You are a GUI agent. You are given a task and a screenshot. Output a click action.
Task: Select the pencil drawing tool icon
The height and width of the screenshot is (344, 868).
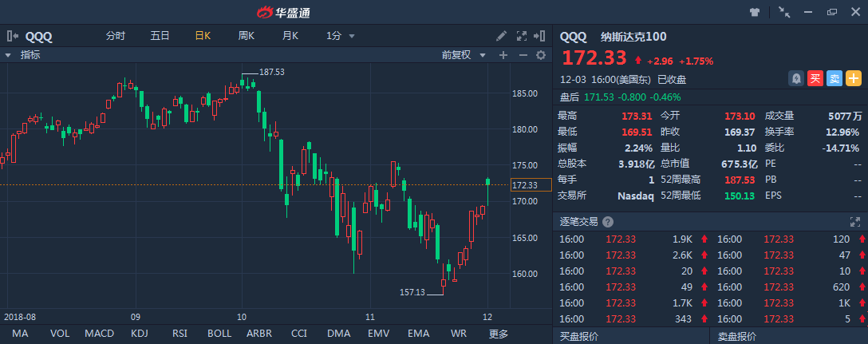pyautogui.click(x=501, y=36)
